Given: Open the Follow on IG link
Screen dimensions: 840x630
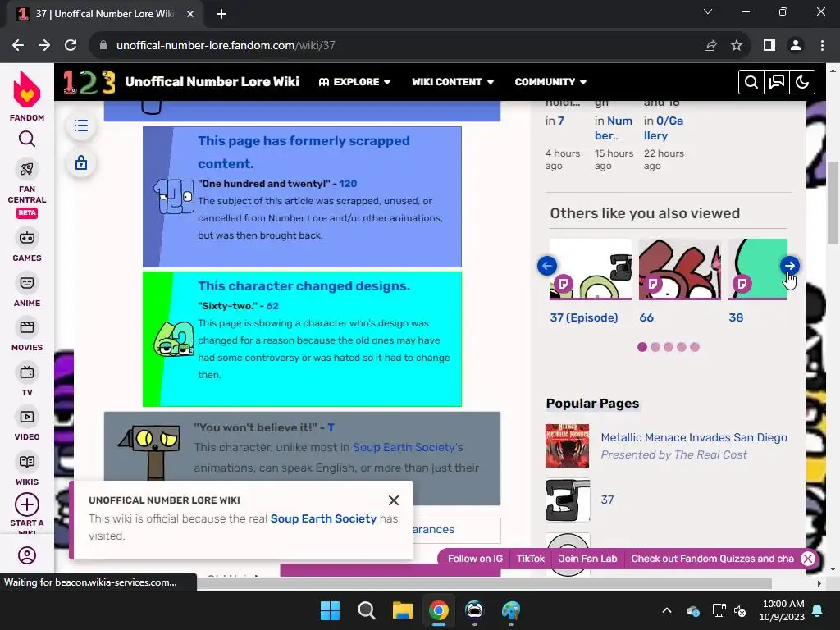Looking at the screenshot, I should coord(475,558).
